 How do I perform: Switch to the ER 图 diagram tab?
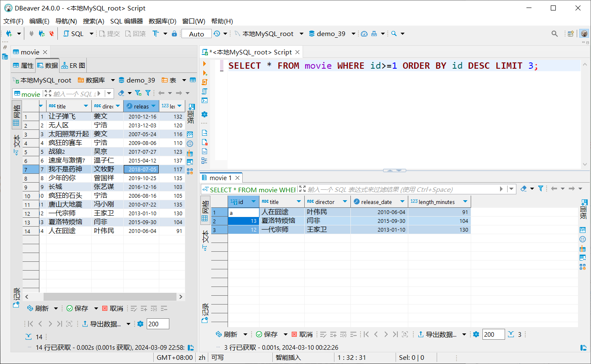tap(73, 65)
